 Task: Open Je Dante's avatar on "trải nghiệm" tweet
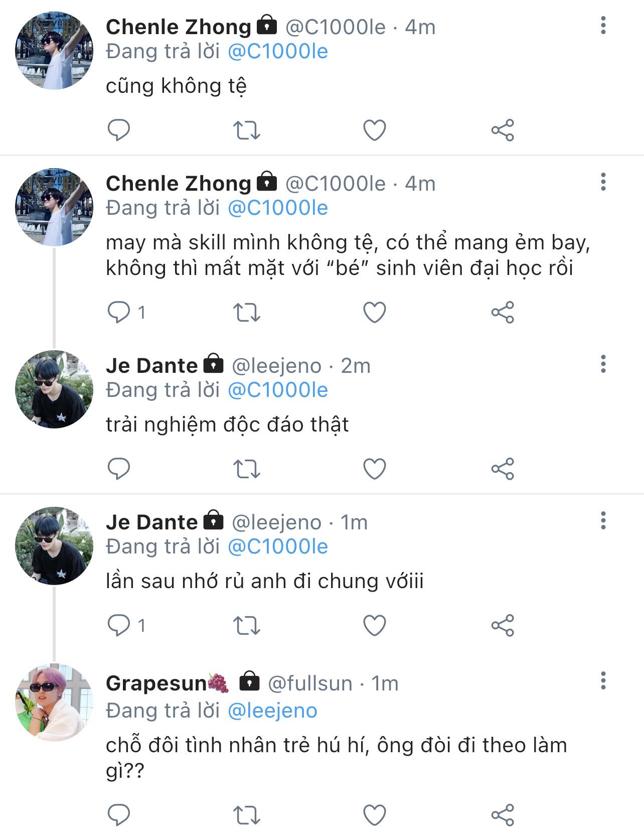(x=54, y=389)
